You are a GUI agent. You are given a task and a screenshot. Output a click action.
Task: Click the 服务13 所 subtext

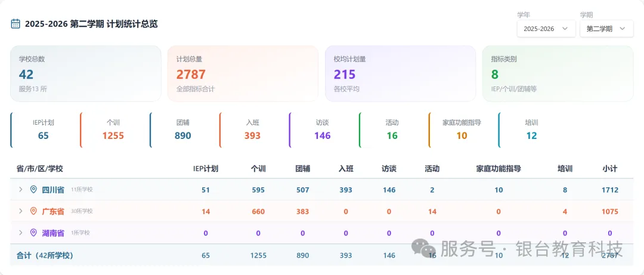33,88
